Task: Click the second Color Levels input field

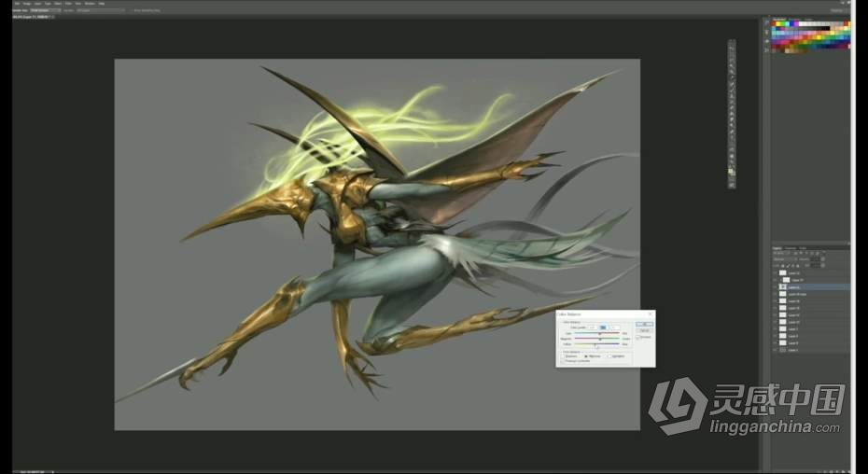Action: click(603, 328)
